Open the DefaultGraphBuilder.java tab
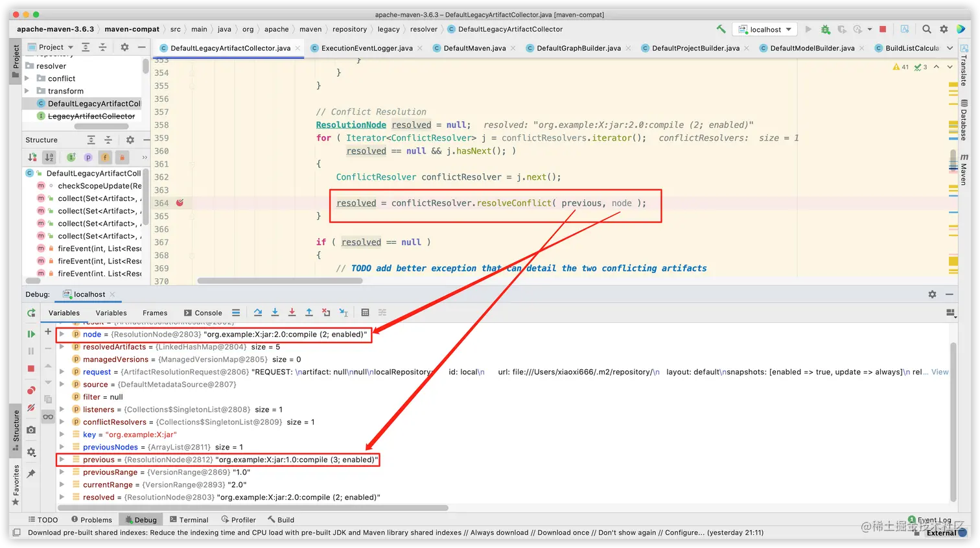980x548 pixels. [579, 48]
